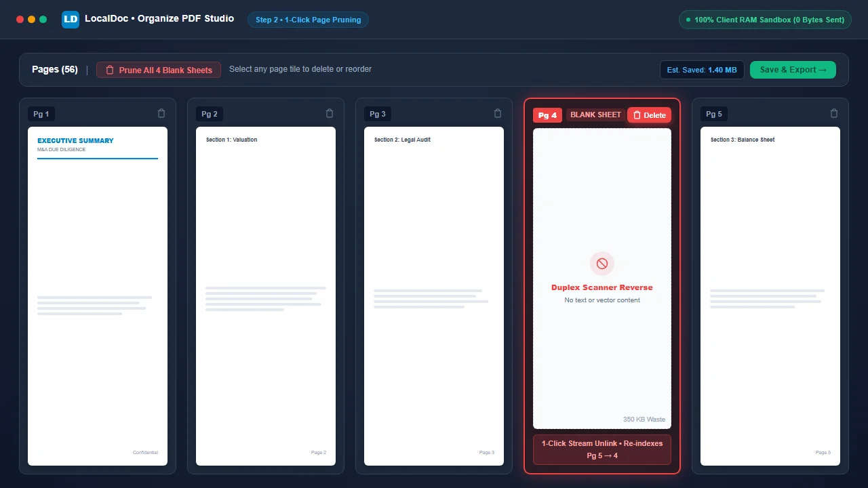Remove Pg 5 with its trash icon
This screenshot has height=488, width=868.
coord(834,114)
